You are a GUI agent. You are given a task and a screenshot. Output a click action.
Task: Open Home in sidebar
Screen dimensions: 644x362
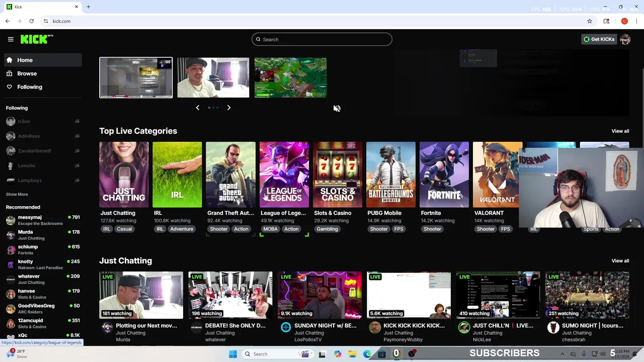(x=43, y=60)
